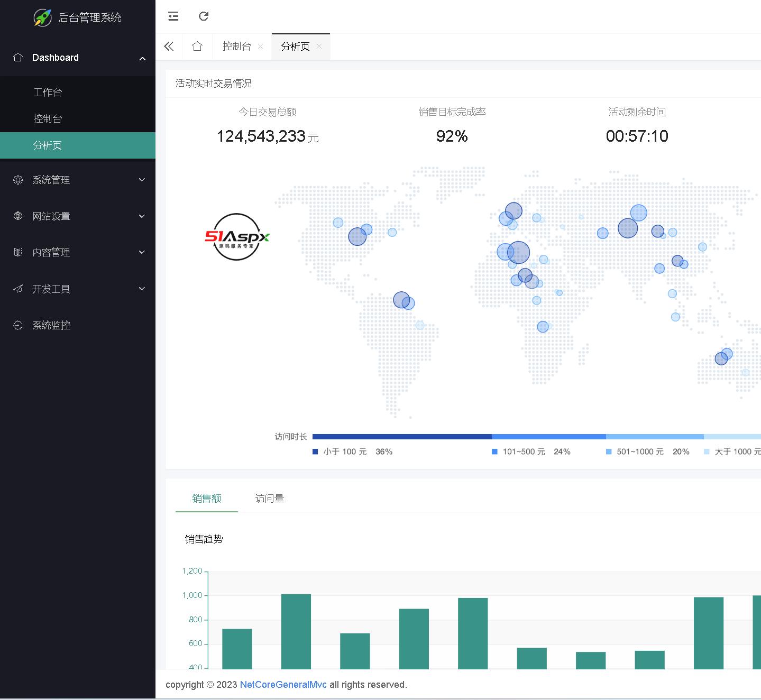This screenshot has height=700, width=761.
Task: Open 工作台 in the sidebar
Action: 48,93
